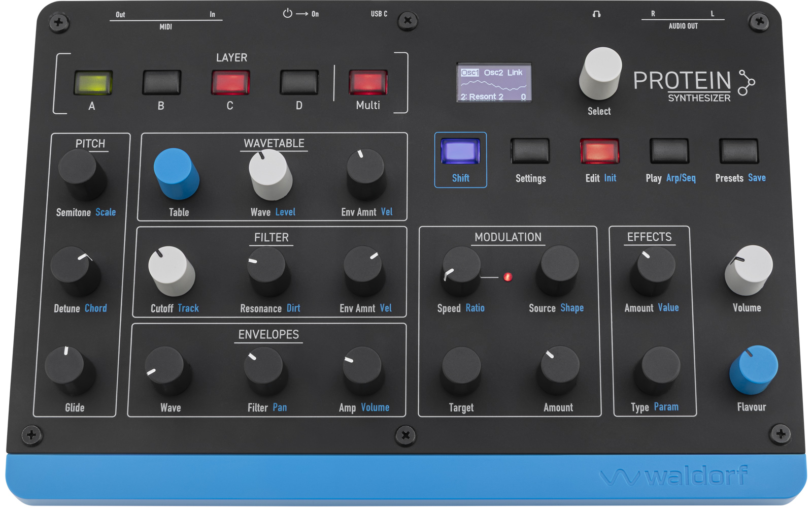Click the white Volume knob
Image resolution: width=812 pixels, height=508 pixels.
(749, 268)
